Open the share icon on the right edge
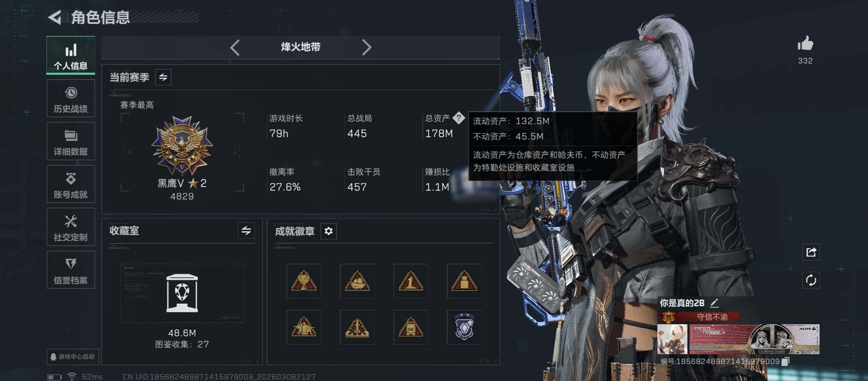 (811, 252)
